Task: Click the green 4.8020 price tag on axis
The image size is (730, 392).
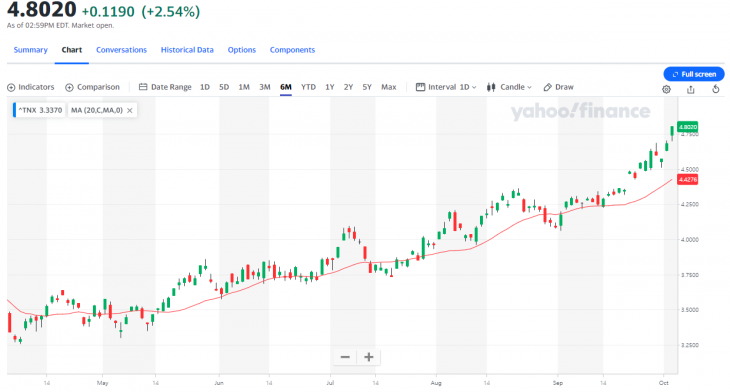Action: pyautogui.click(x=688, y=127)
